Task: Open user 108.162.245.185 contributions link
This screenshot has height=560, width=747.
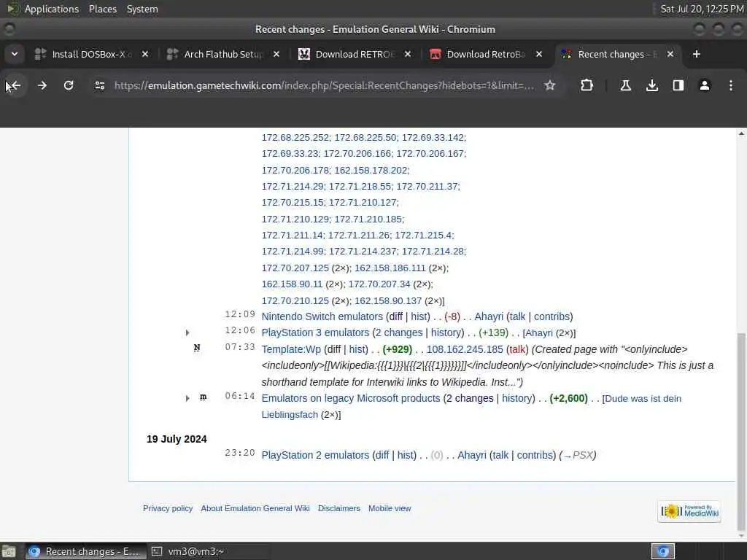Action: pos(465,349)
